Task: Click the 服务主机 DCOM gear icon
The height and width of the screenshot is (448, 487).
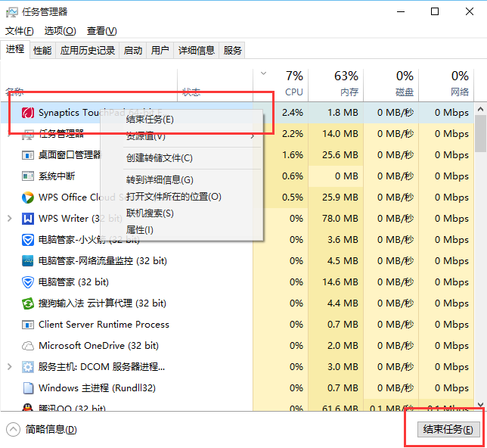Action: coord(28,367)
